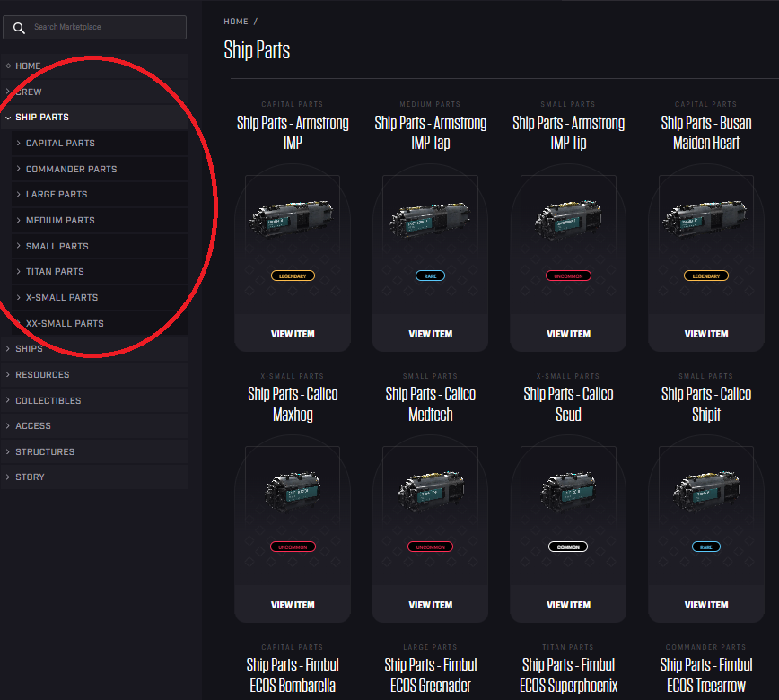View item for Armstrong IMP Tap
Image resolution: width=779 pixels, height=700 pixels.
(x=430, y=334)
